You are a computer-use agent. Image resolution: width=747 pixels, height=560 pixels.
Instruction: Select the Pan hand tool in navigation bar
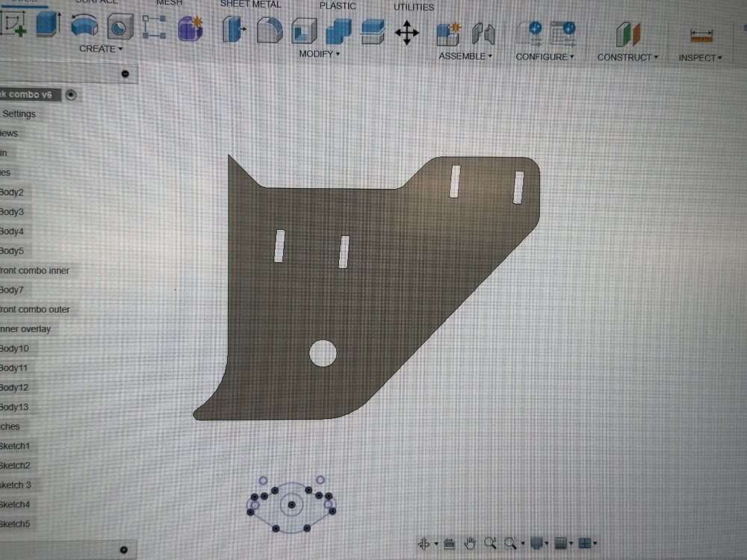coord(470,543)
